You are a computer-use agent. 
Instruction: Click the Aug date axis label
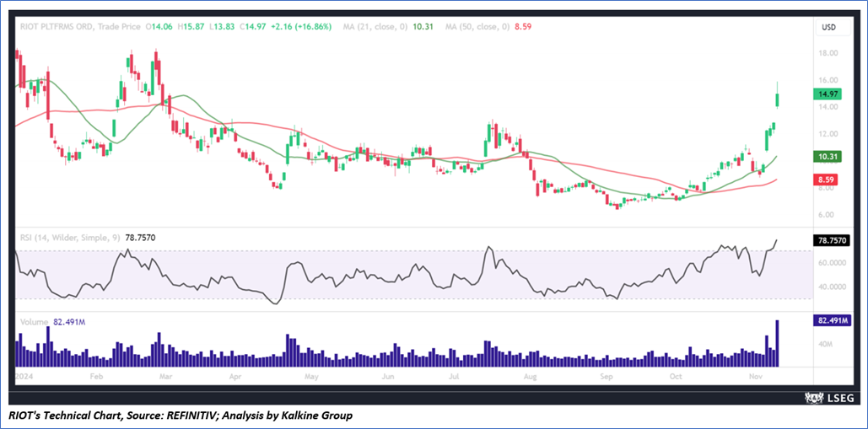coord(531,377)
